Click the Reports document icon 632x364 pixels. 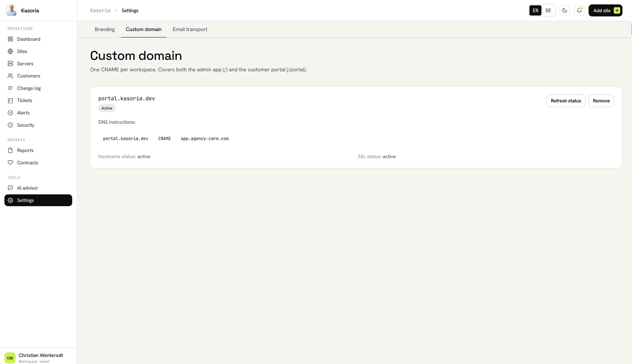pyautogui.click(x=10, y=150)
